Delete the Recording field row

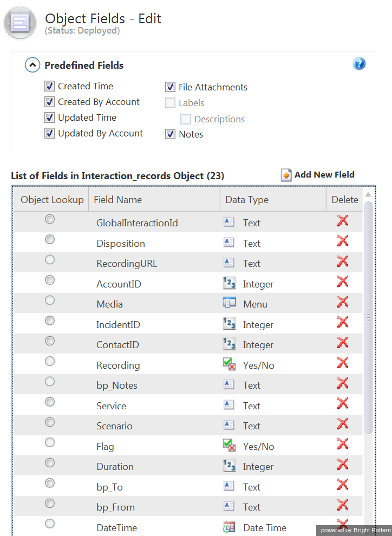[x=342, y=363]
